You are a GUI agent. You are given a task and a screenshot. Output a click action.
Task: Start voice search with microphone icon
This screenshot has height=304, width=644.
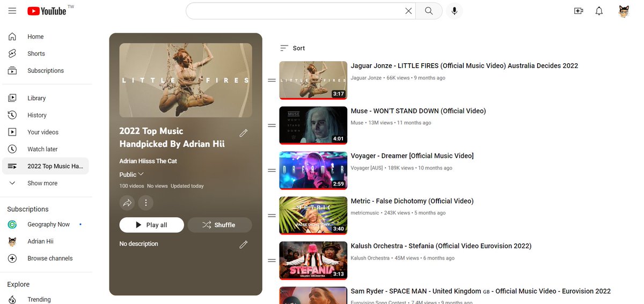click(455, 11)
